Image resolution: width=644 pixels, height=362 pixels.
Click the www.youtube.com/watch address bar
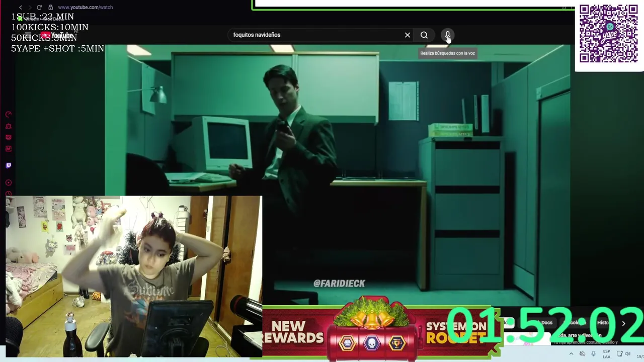(x=85, y=7)
